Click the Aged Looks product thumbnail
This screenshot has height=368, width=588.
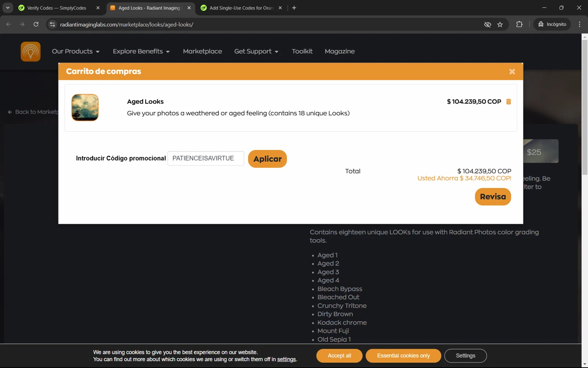tap(85, 107)
